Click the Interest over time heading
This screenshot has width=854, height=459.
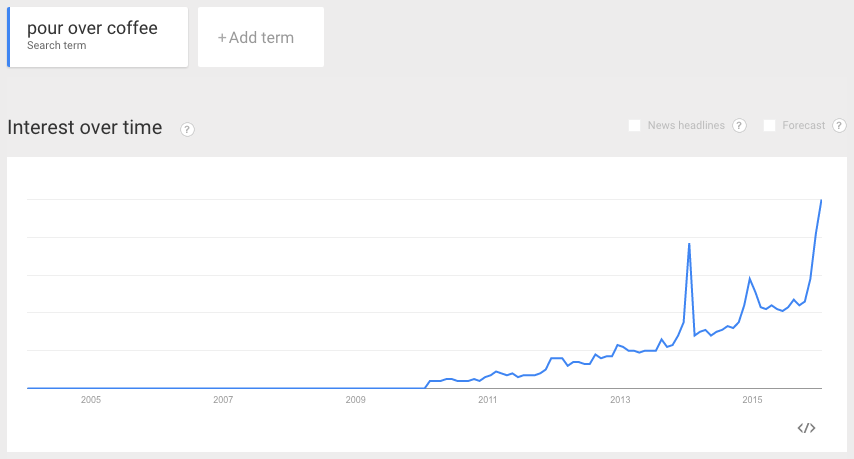click(x=84, y=127)
